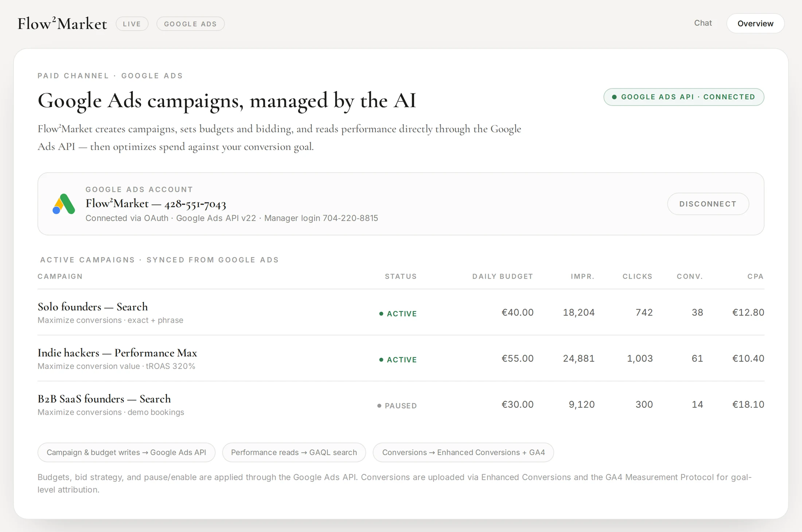Screen dimensions: 802x532
Task: Click the LIVE badge in header
Action: (x=132, y=24)
